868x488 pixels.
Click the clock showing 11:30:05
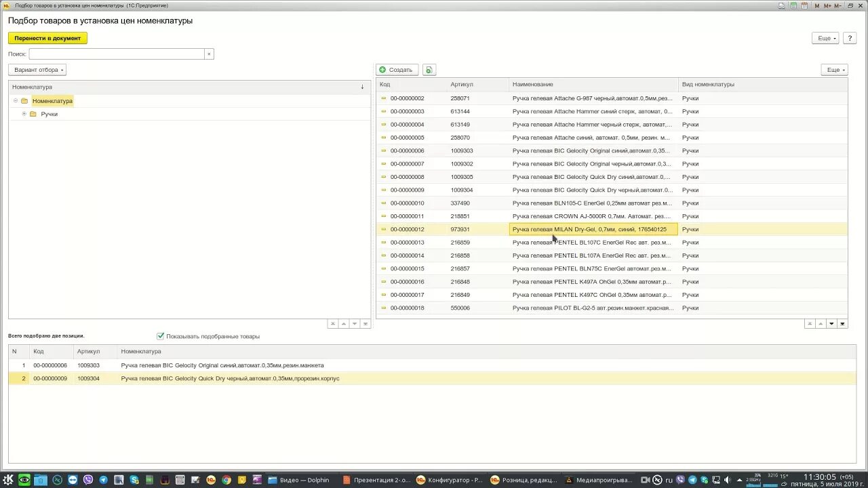coord(819,477)
